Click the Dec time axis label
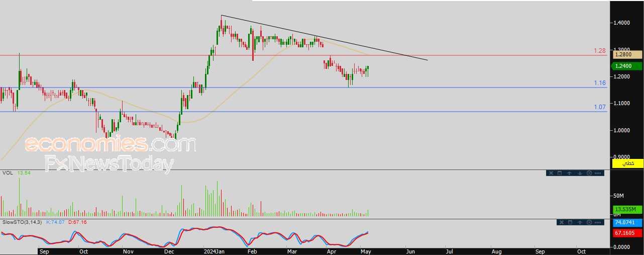The width and height of the screenshot is (644, 255). [x=169, y=251]
